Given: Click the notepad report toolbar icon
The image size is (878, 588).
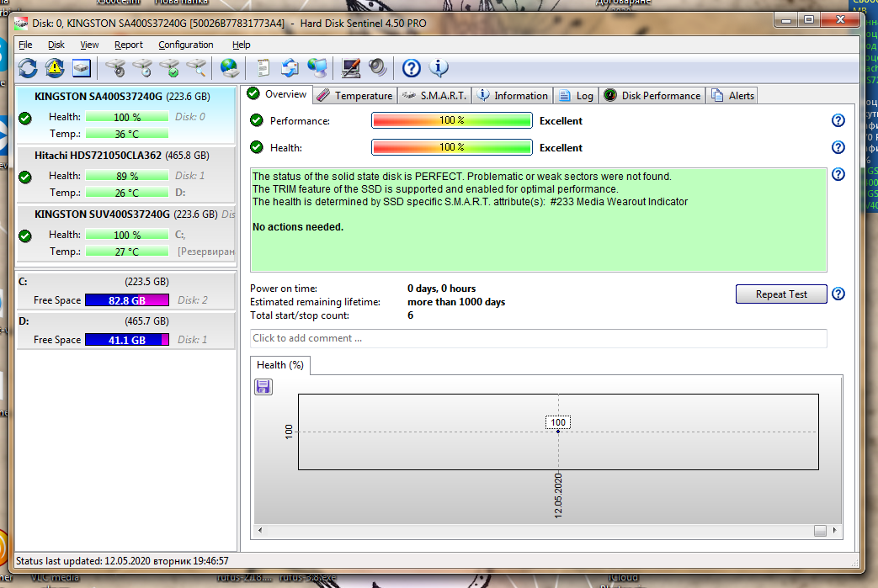Looking at the screenshot, I should tap(263, 68).
